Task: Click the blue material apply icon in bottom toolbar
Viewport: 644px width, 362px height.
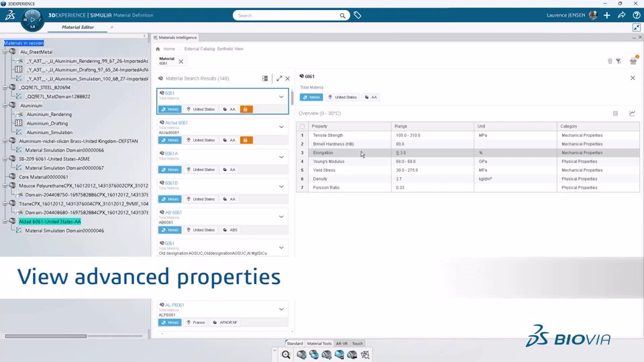Action: point(339,355)
